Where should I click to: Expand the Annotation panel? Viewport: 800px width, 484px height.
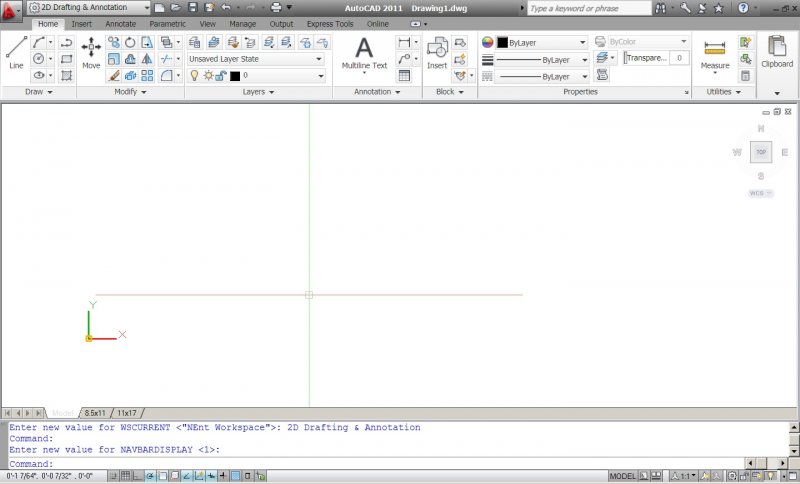[377, 92]
